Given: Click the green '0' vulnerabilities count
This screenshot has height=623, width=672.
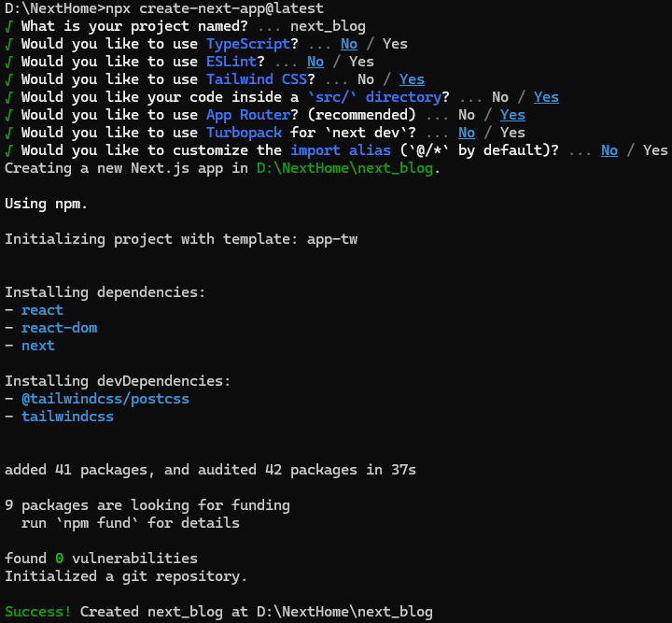Looking at the screenshot, I should click(x=59, y=559).
